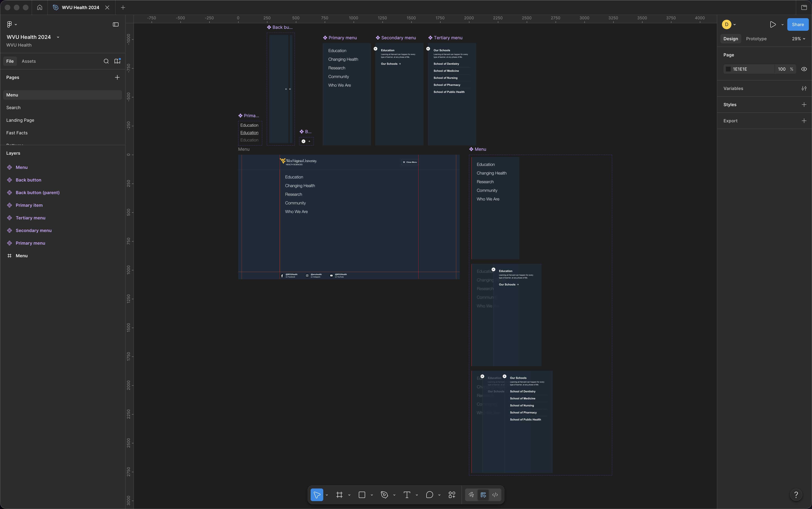Open the Actions components tool
812x509 pixels.
click(x=452, y=495)
